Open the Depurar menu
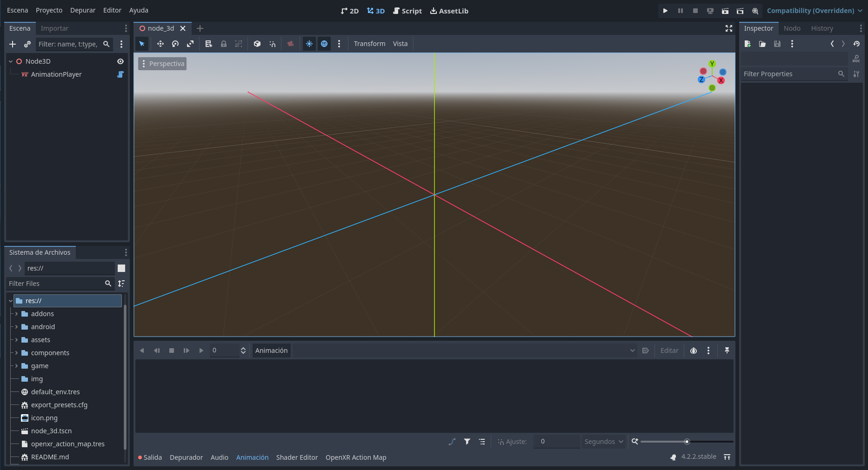868x470 pixels. point(83,10)
